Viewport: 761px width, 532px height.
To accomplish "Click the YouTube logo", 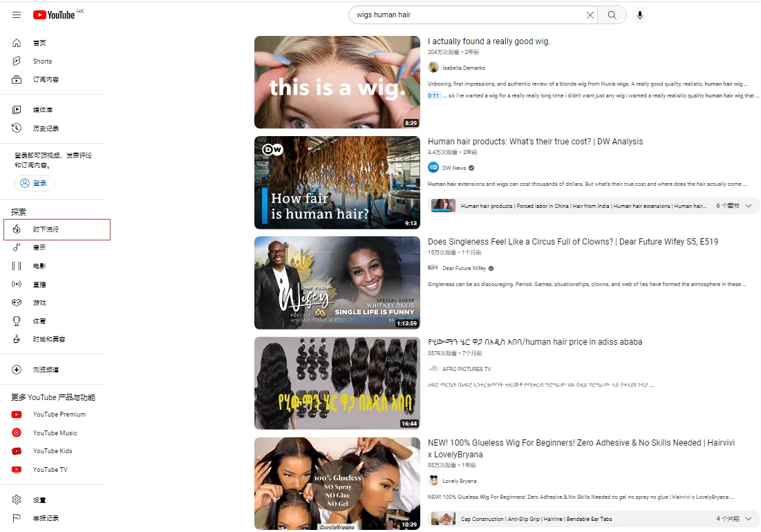I will (x=55, y=15).
